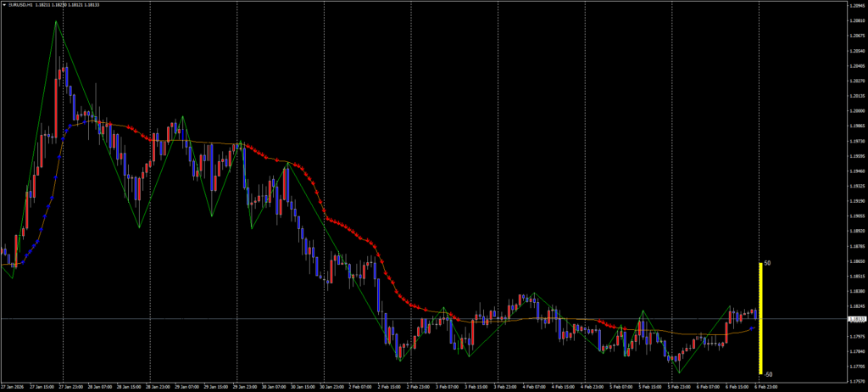Click the highest green zigzag peak

[57, 22]
